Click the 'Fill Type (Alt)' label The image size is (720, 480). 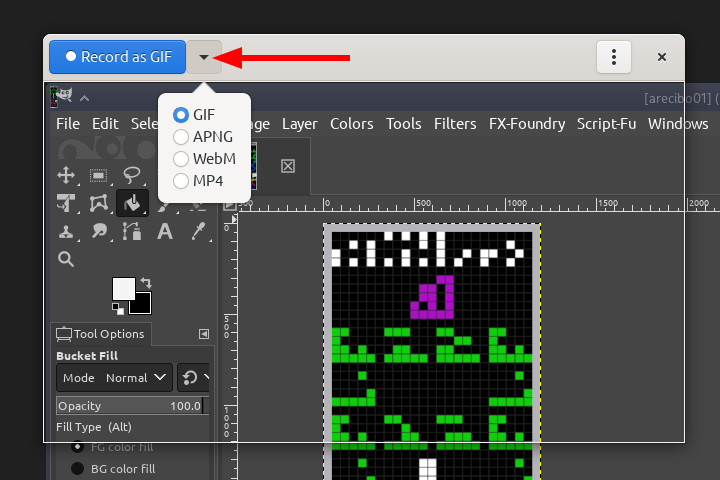pyautogui.click(x=94, y=427)
